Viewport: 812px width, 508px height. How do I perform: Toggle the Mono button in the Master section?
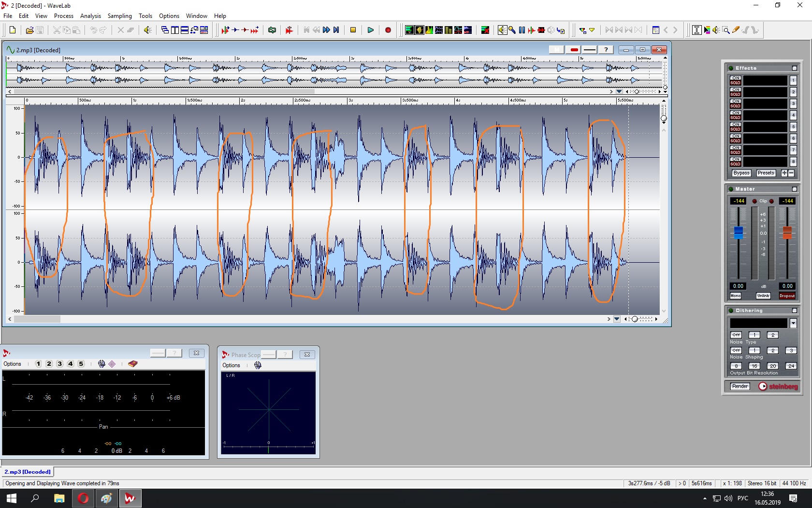pyautogui.click(x=735, y=296)
